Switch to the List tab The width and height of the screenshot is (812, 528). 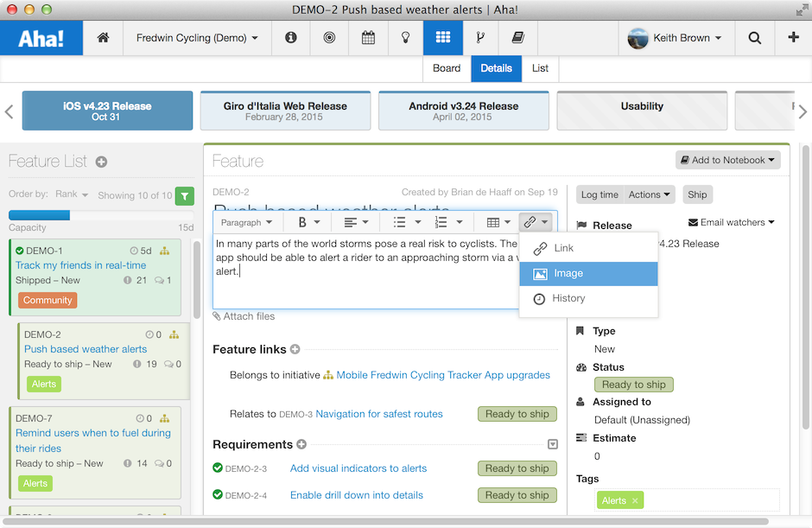tap(540, 68)
